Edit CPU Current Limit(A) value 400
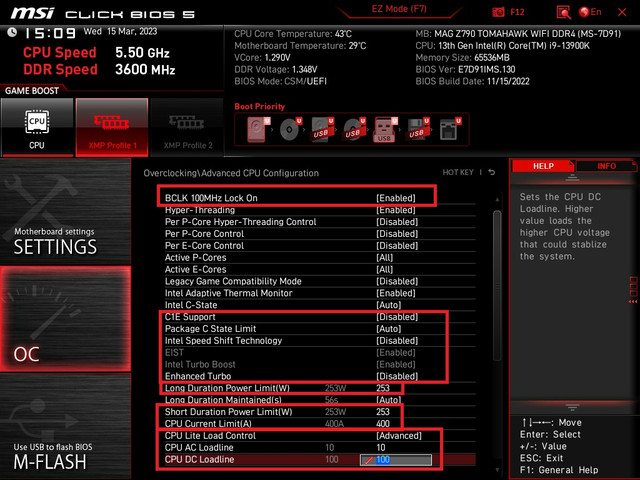 [x=383, y=424]
